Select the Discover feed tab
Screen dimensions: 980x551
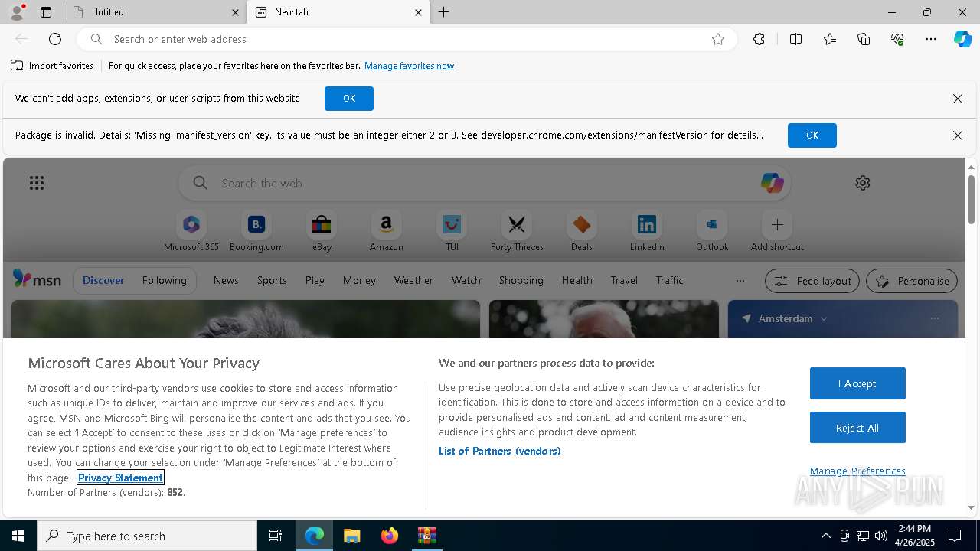point(103,280)
